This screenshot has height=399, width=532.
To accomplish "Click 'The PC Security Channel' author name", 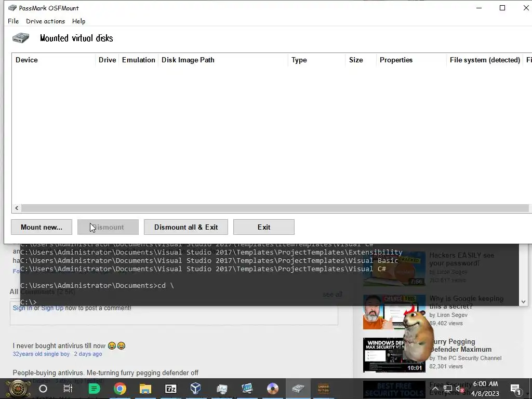I will pyautogui.click(x=469, y=358).
